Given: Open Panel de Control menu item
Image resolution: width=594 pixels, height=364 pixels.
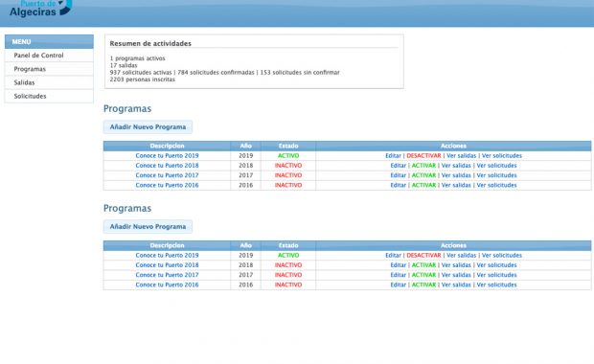Looking at the screenshot, I should pyautogui.click(x=38, y=56).
